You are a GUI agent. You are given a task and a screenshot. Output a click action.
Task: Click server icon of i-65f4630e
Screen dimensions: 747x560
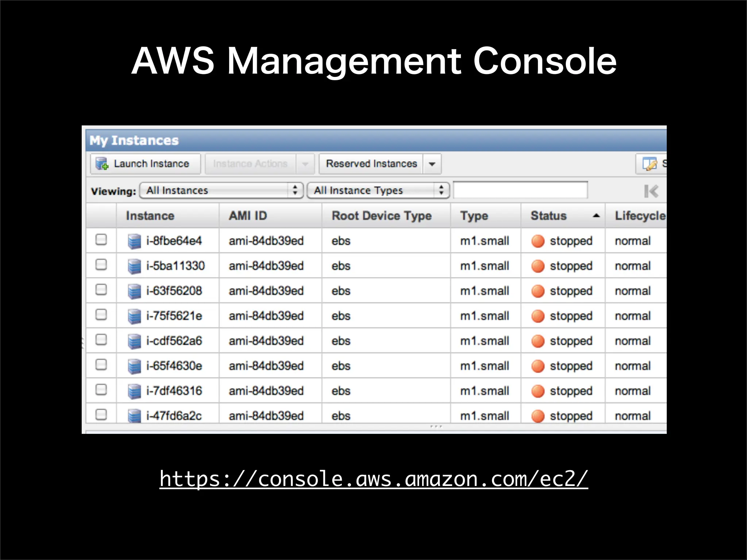134,366
